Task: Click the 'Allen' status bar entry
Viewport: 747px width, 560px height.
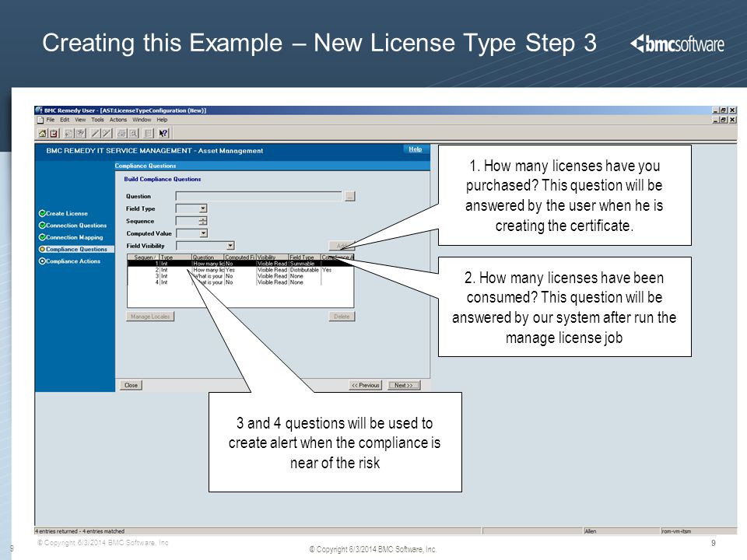Action: (x=591, y=531)
